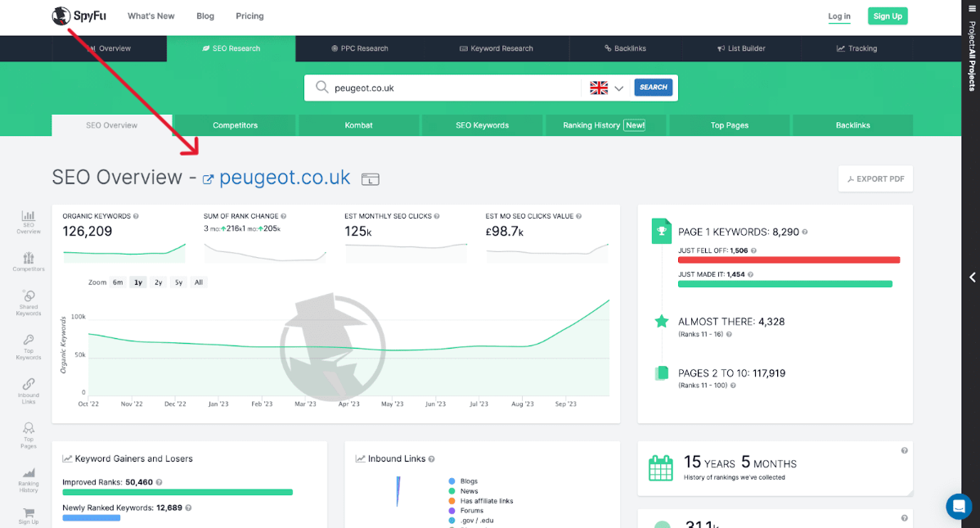Click the red Just Fell Off bar
This screenshot has width=980, height=528.
coord(789,259)
